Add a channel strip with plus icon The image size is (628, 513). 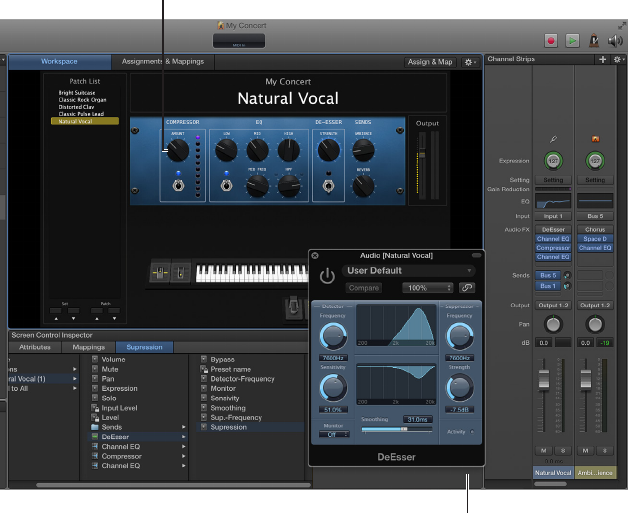[x=602, y=60]
